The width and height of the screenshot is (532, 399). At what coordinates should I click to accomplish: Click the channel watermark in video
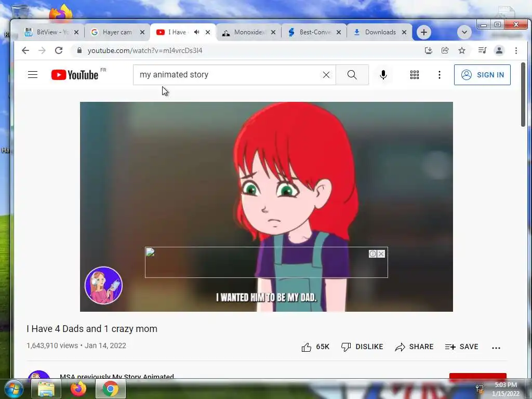coord(103,285)
